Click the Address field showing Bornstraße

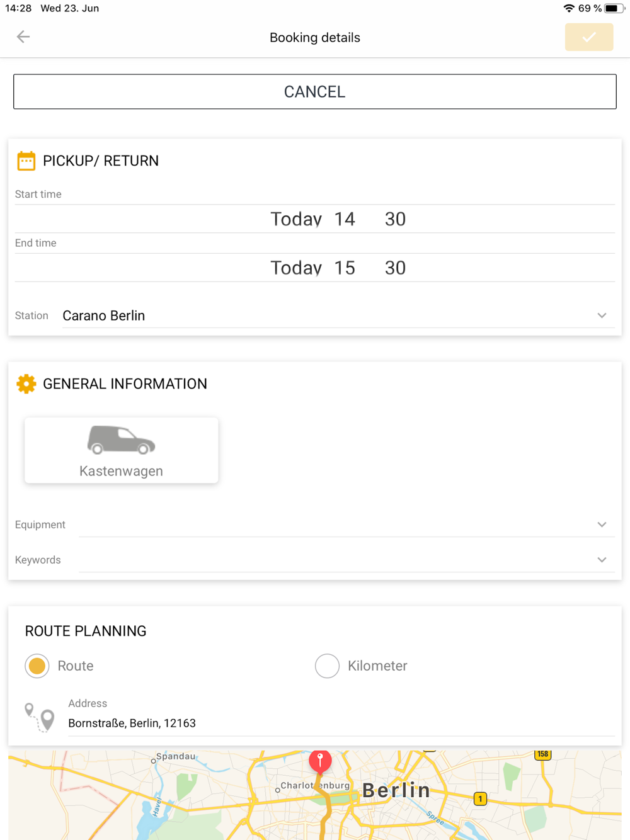point(340,723)
